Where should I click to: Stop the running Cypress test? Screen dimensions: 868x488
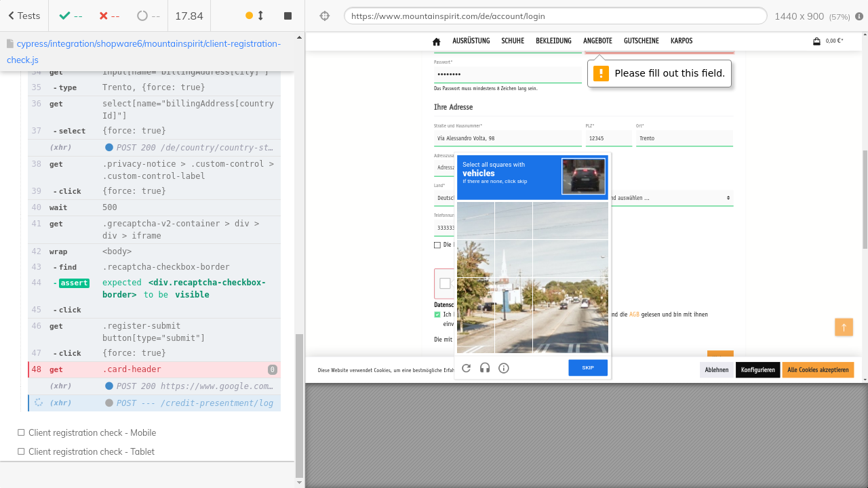(288, 16)
